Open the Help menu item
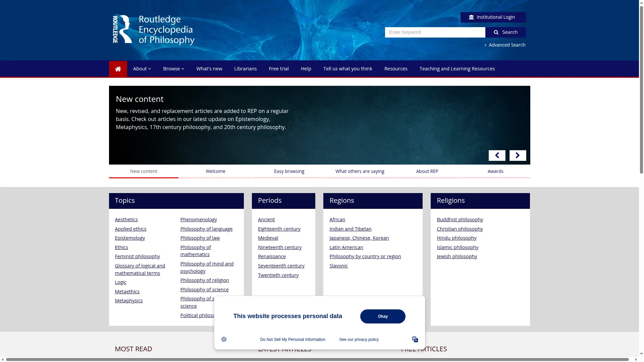The width and height of the screenshot is (644, 362). point(306,69)
